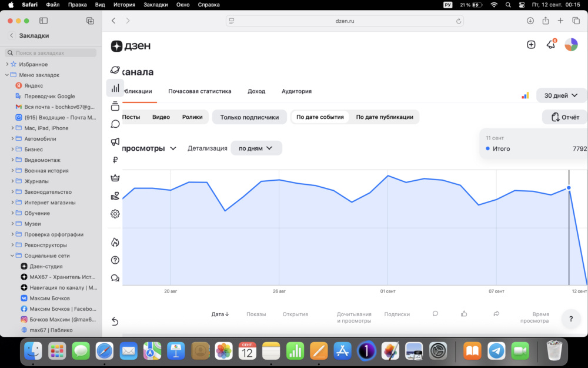The image size is (588, 368).
Task: Show Safari tab overview icon
Action: [576, 21]
